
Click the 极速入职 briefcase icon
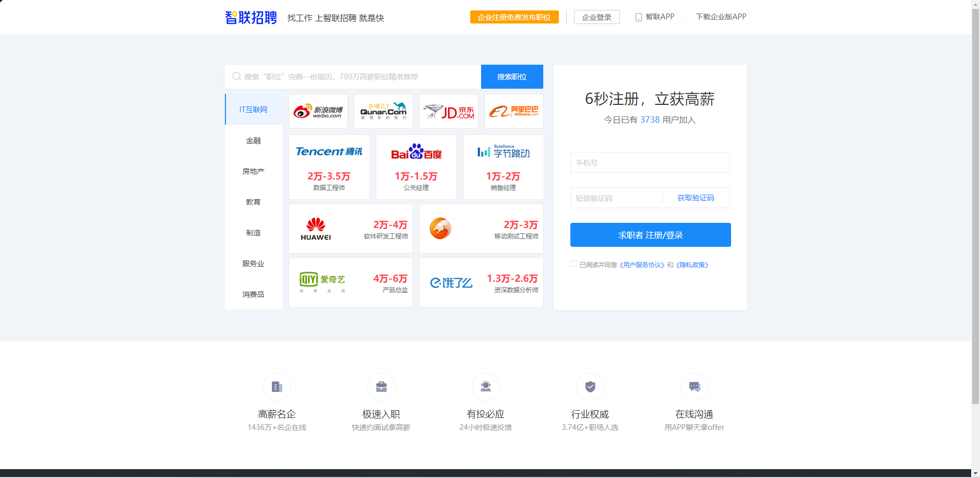(381, 387)
